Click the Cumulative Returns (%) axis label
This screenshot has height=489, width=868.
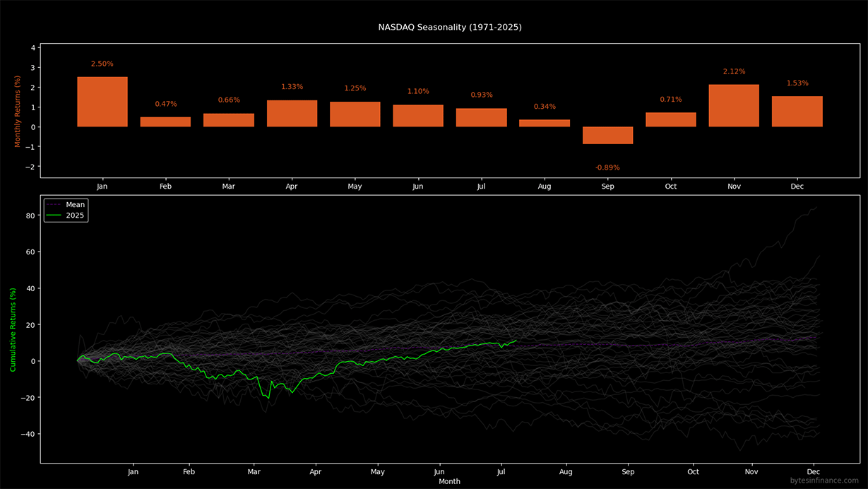coord(13,329)
